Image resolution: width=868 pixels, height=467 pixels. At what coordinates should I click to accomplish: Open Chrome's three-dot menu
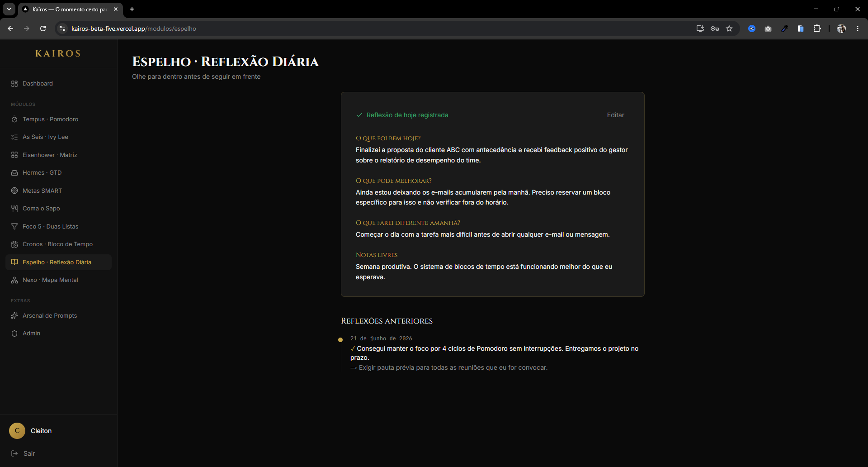[858, 29]
